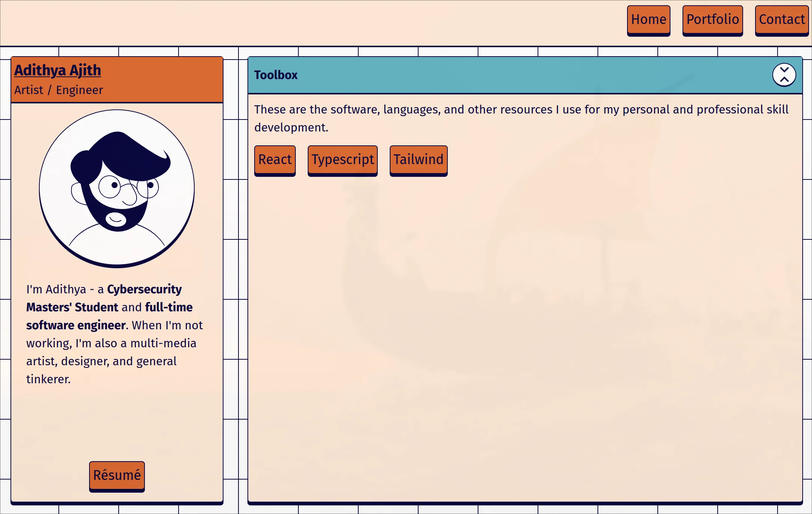
Task: Toggle Artist / Engineer profile label
Action: pos(58,90)
